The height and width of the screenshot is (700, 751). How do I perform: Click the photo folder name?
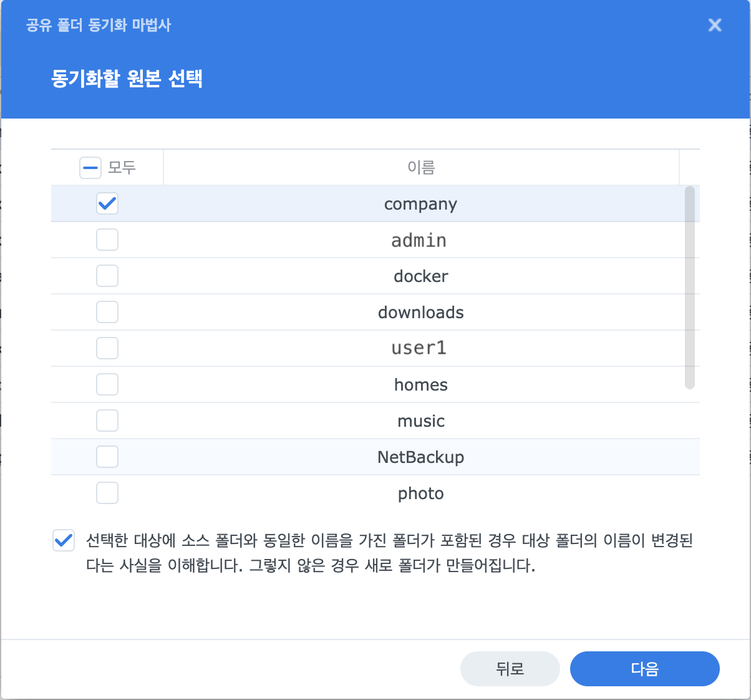(421, 493)
